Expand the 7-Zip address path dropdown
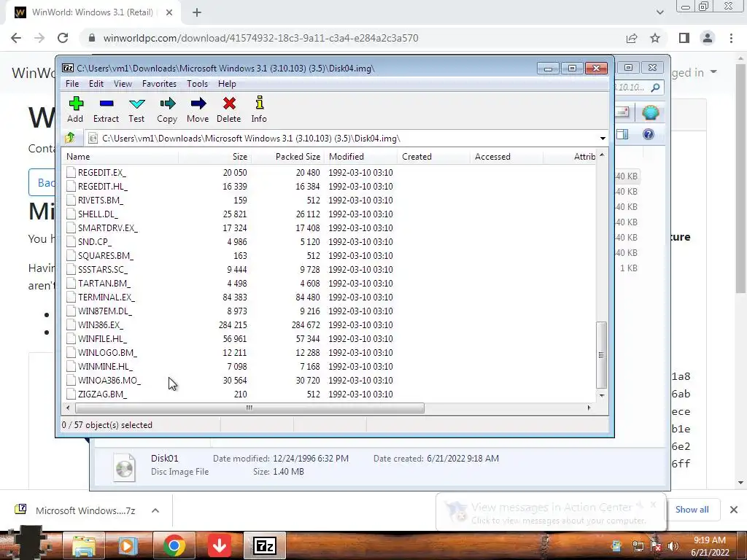The height and width of the screenshot is (560, 747). 603,139
